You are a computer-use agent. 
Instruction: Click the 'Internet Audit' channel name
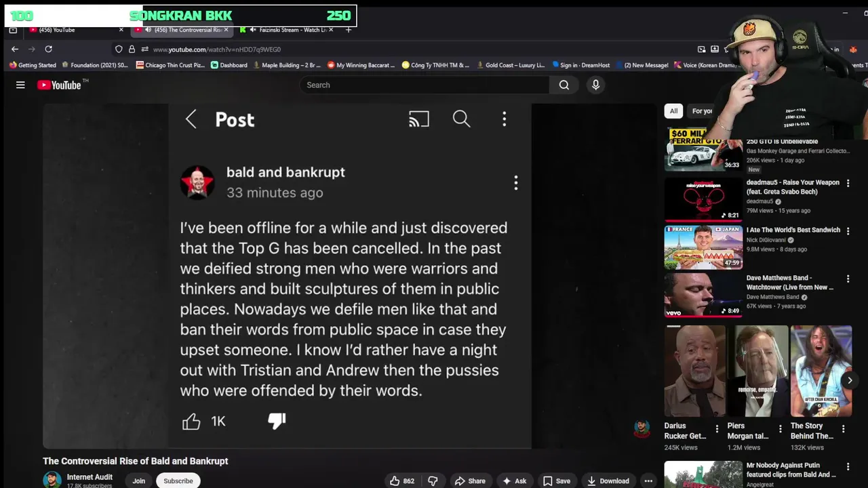point(90,477)
